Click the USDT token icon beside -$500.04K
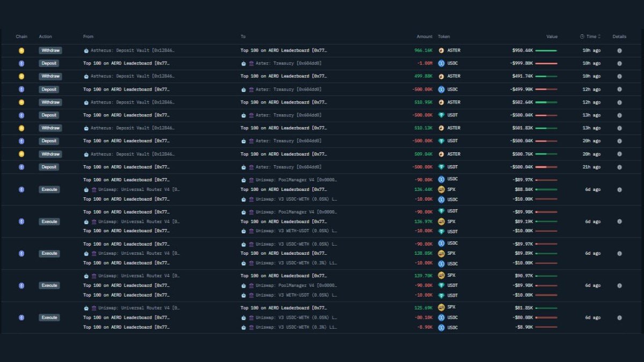 click(441, 115)
